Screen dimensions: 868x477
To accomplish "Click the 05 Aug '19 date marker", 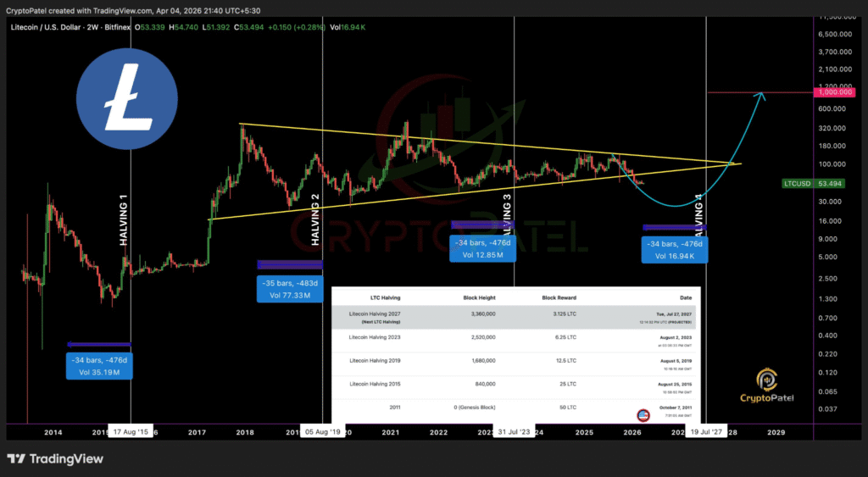I will pyautogui.click(x=323, y=431).
